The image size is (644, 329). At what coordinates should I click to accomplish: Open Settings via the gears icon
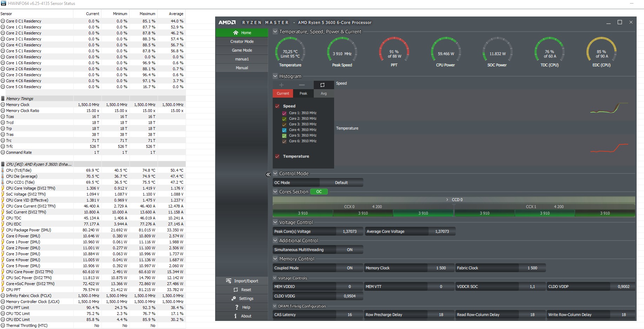click(234, 298)
